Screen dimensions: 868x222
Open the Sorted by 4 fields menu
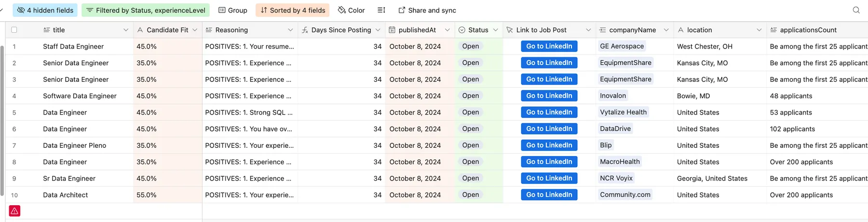pyautogui.click(x=293, y=10)
